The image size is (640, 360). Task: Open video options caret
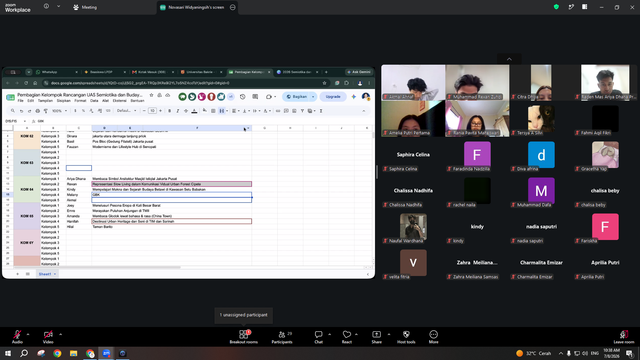pyautogui.click(x=60, y=334)
